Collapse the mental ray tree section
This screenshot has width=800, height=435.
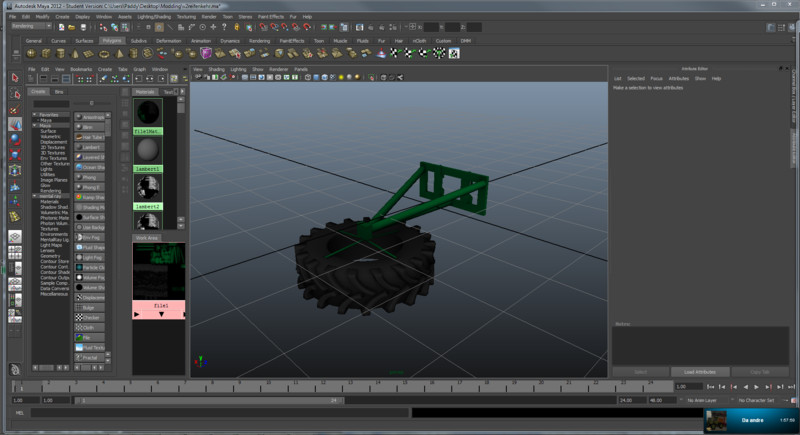click(35, 196)
